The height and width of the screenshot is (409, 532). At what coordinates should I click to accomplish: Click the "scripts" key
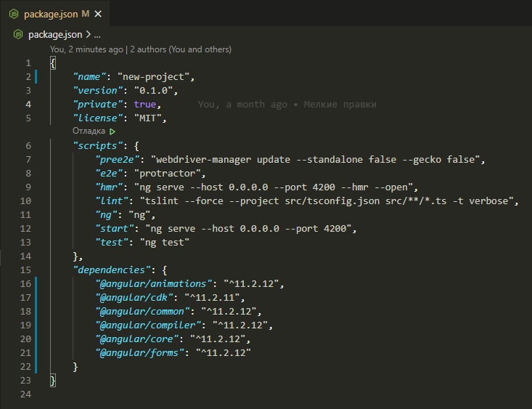98,146
